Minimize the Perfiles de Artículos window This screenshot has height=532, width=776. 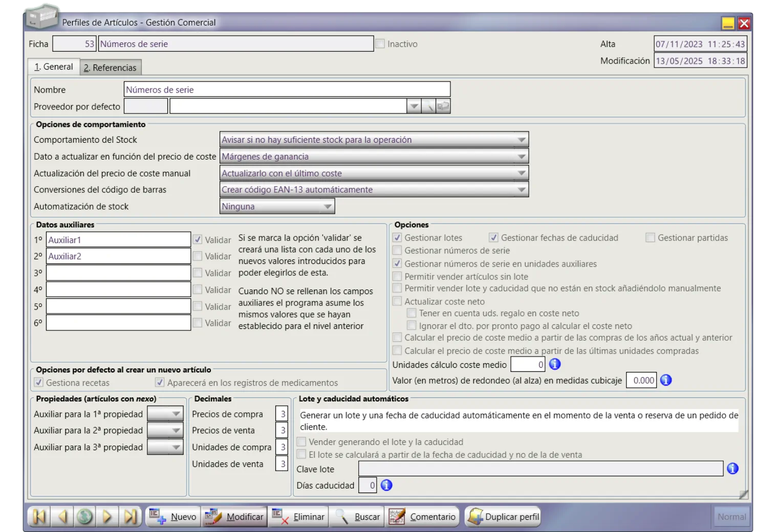click(x=728, y=23)
